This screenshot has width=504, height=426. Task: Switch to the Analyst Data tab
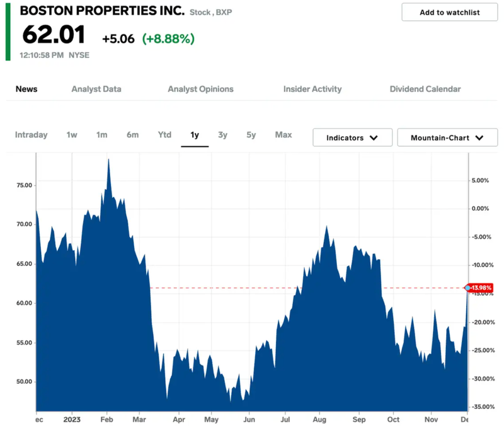[x=96, y=89]
